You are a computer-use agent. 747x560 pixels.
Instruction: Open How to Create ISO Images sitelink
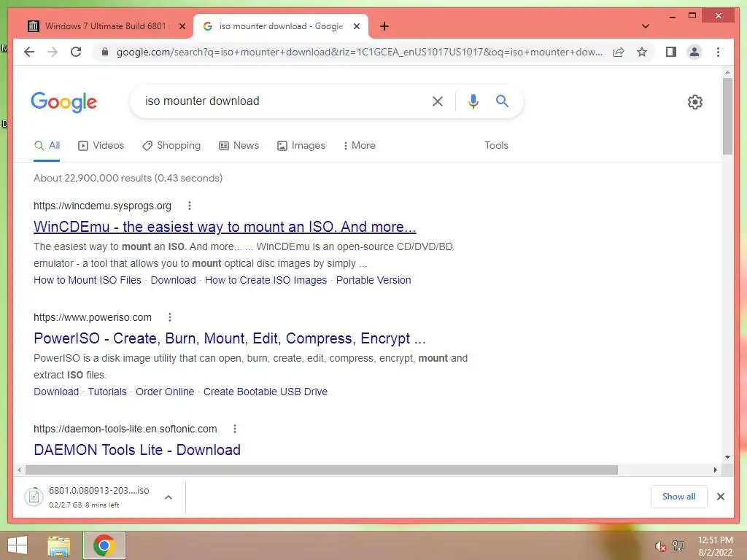pos(266,280)
